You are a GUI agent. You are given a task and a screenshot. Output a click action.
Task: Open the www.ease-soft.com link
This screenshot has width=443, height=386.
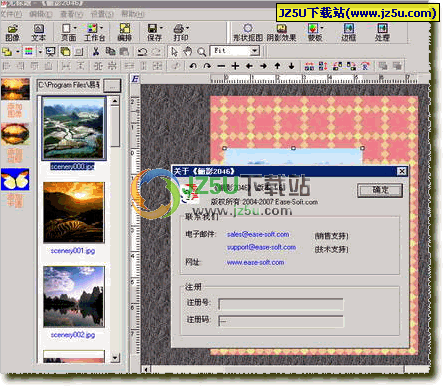pos(255,263)
